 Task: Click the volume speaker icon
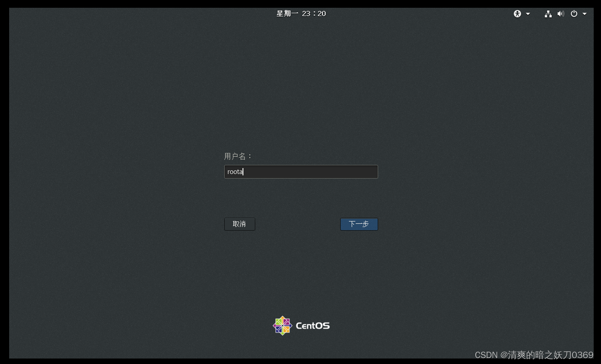coord(561,14)
